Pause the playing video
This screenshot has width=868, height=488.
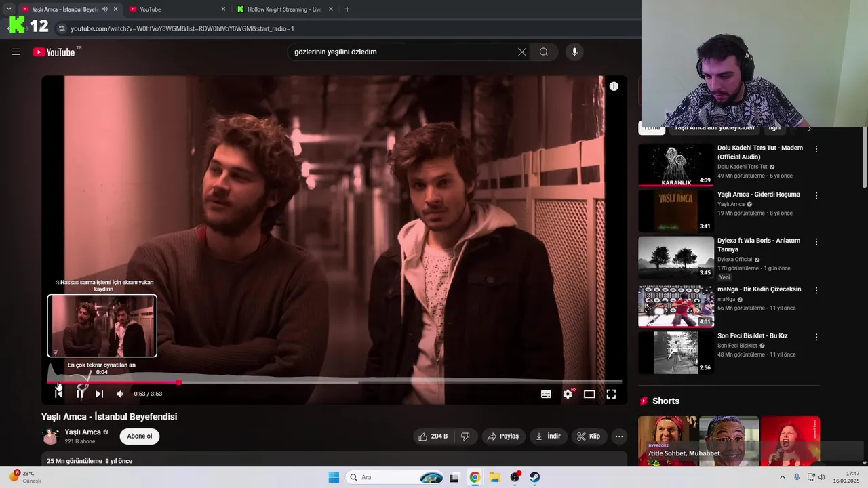tap(80, 394)
